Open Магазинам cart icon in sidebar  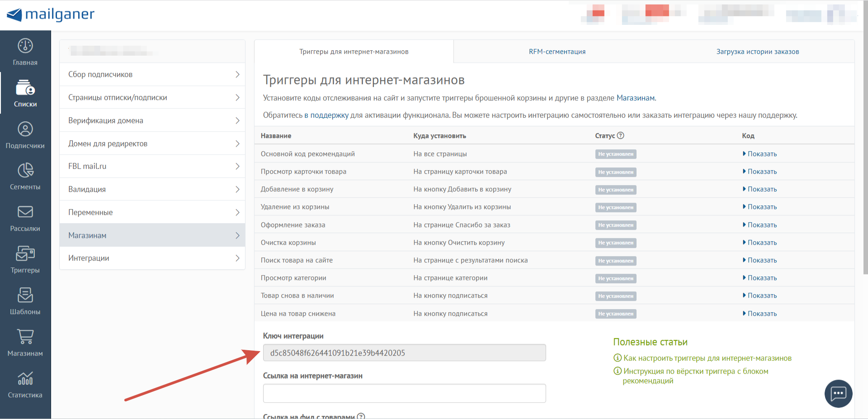click(x=25, y=337)
